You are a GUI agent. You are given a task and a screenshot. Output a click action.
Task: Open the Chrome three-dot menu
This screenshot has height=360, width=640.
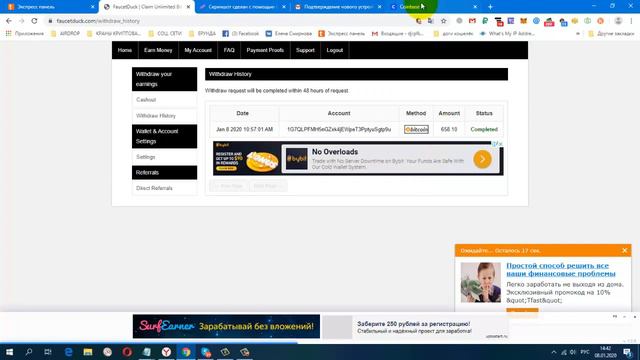[631, 21]
